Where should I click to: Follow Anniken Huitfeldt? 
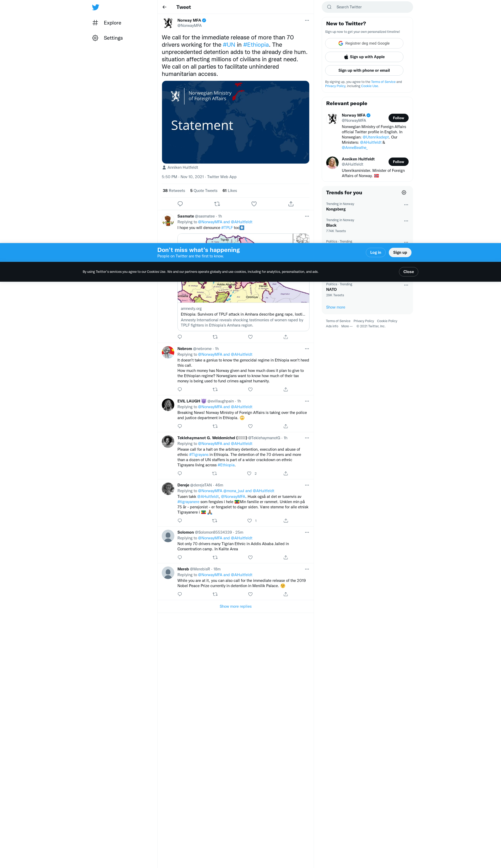[x=398, y=162]
